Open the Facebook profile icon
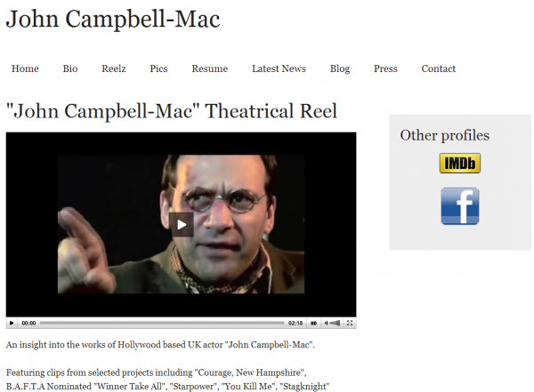The height and width of the screenshot is (392, 534). point(460,206)
